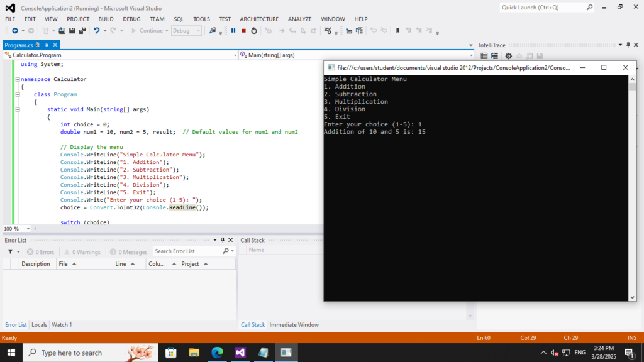The height and width of the screenshot is (362, 644).
Task: Click the Search Error List field
Action: (188, 251)
